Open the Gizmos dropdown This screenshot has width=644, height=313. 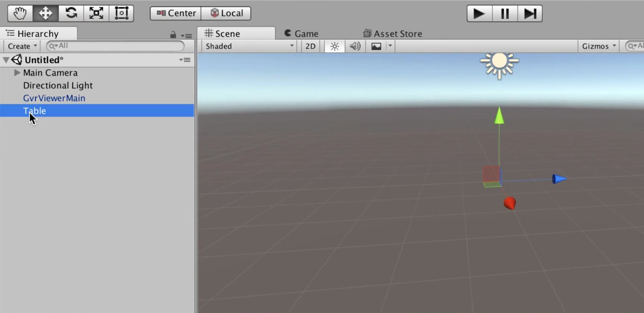(x=598, y=46)
